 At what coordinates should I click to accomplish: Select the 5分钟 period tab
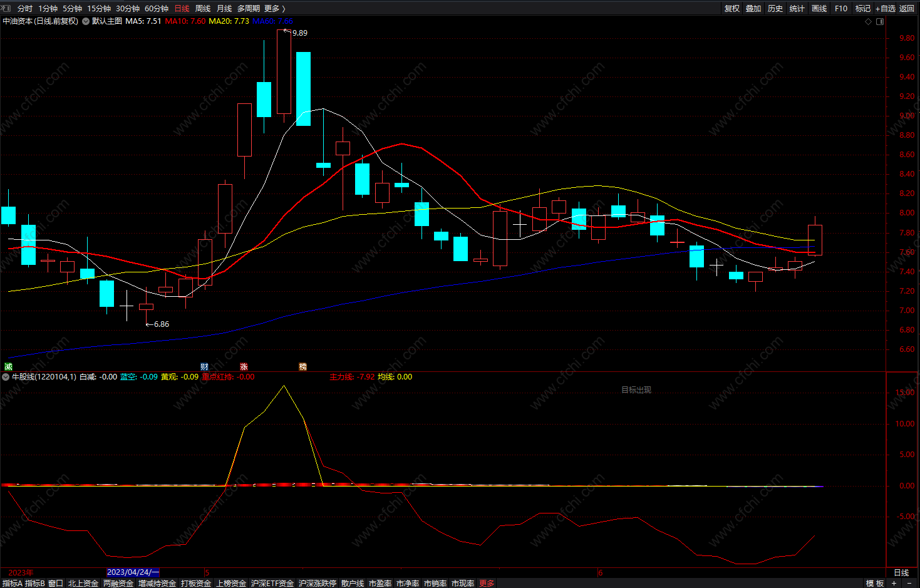point(72,8)
